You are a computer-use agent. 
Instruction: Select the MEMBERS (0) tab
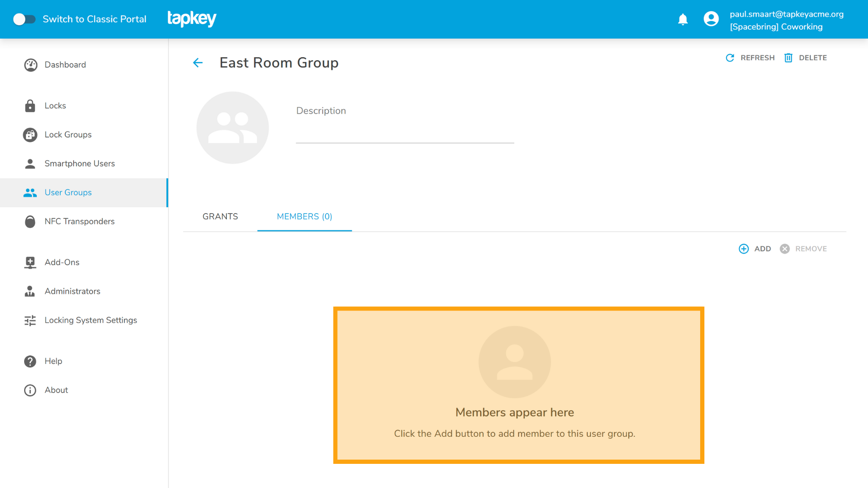coord(304,216)
